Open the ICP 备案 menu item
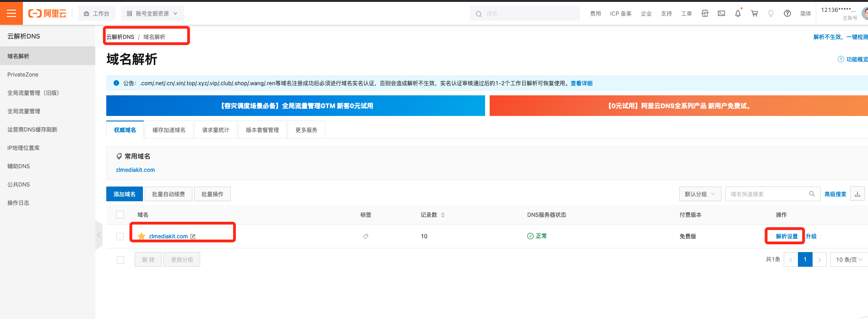This screenshot has width=868, height=319. (x=621, y=14)
